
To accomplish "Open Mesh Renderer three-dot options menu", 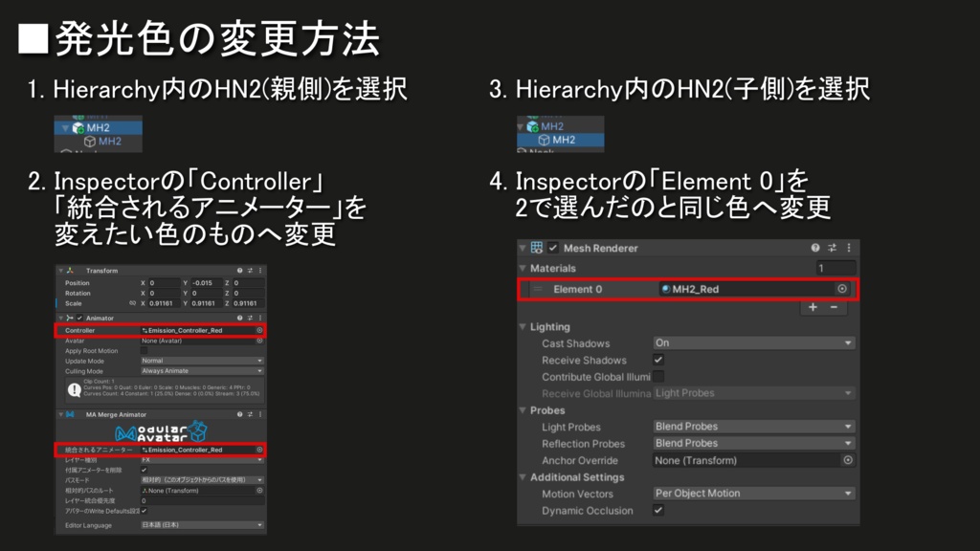I will [x=849, y=248].
